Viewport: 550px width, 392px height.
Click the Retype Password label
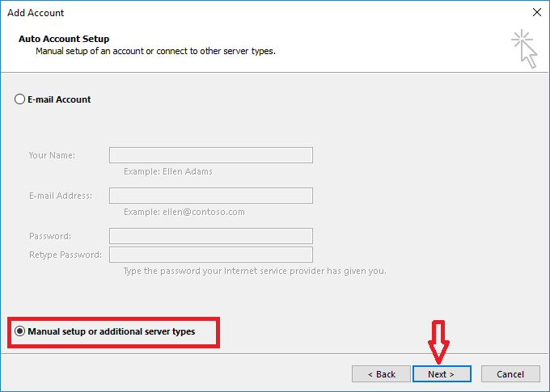tap(66, 255)
